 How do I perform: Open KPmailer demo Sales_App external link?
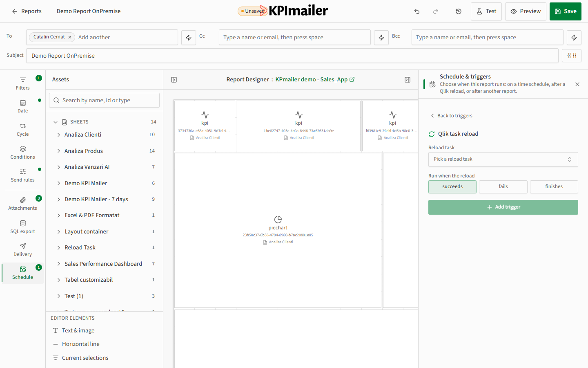point(315,79)
